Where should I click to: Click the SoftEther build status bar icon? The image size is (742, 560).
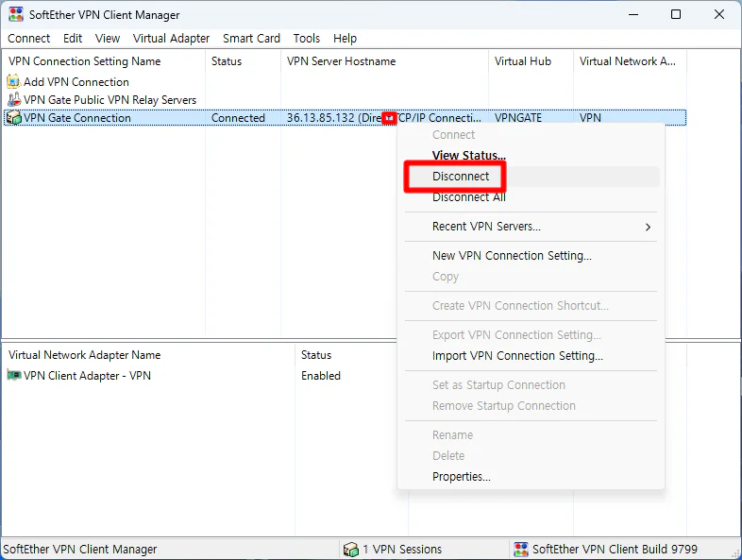tap(520, 550)
